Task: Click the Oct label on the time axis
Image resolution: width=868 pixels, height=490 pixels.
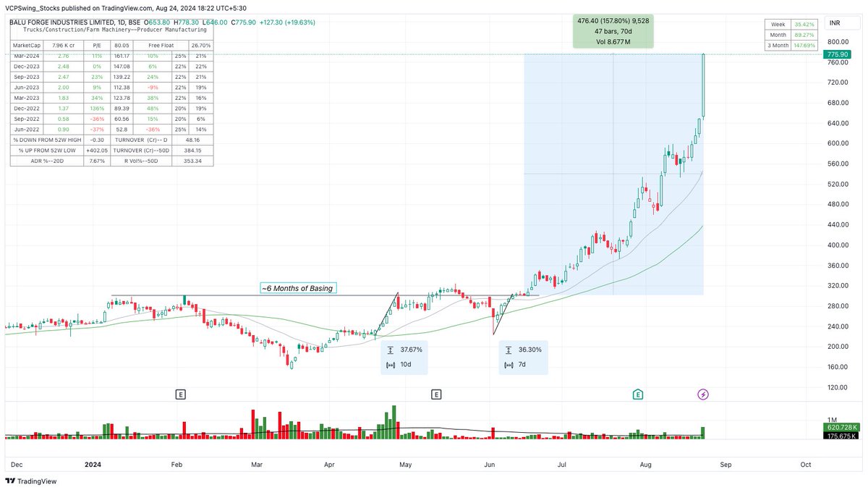Action: click(805, 464)
